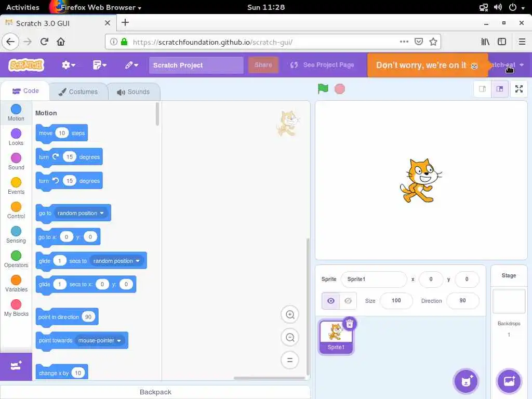Open the account username dropdown
532x399 pixels.
[x=507, y=65]
